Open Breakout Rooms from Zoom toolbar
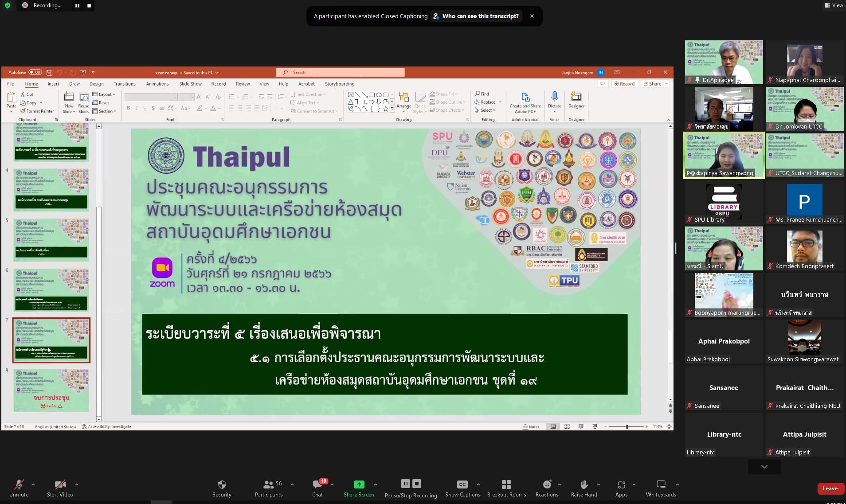 click(506, 484)
